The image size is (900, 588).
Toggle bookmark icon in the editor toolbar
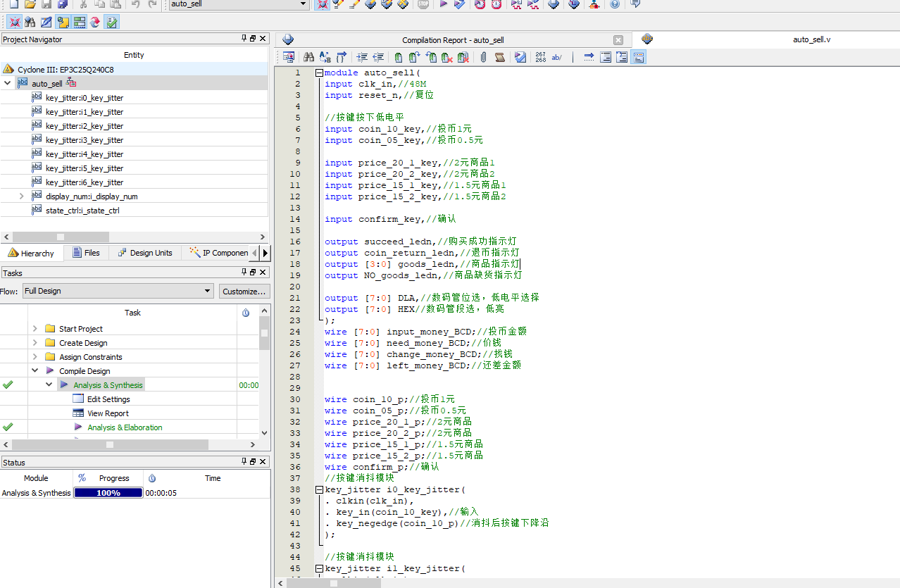398,57
